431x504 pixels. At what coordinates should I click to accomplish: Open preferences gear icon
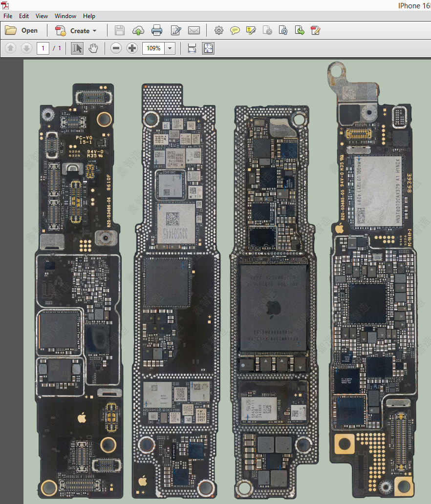click(x=218, y=31)
